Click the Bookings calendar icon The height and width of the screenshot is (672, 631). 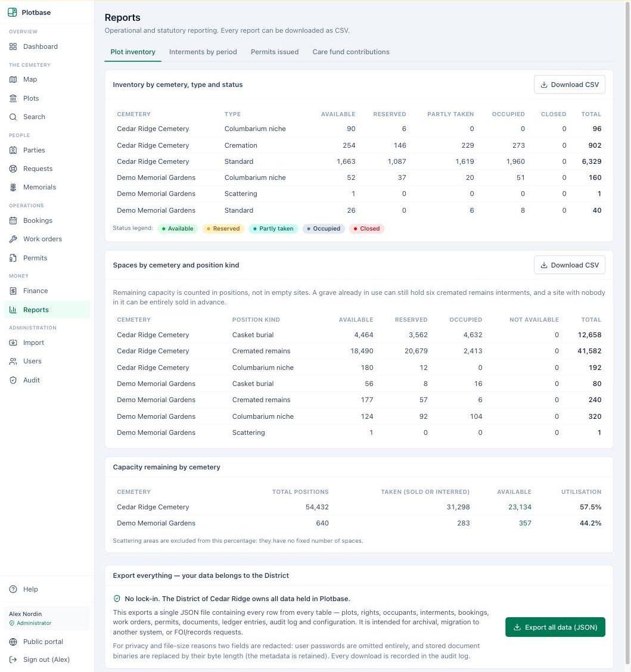13,220
